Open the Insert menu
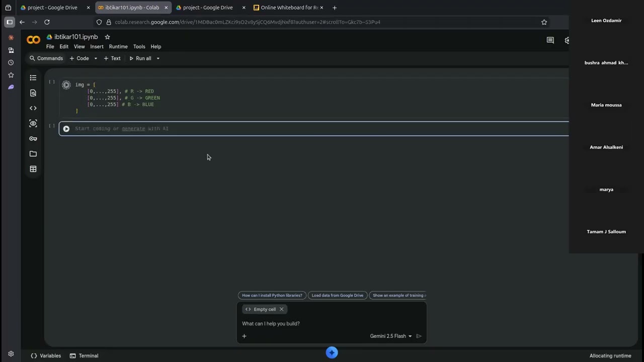This screenshot has width=644, height=362. click(x=97, y=47)
